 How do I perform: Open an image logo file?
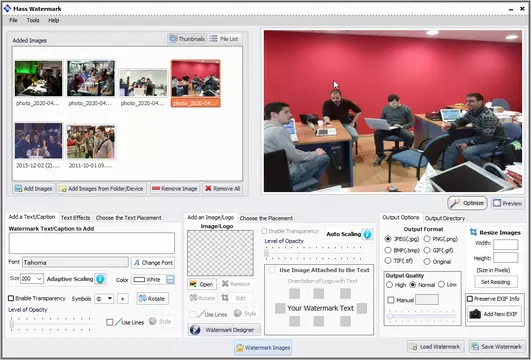[x=201, y=284]
